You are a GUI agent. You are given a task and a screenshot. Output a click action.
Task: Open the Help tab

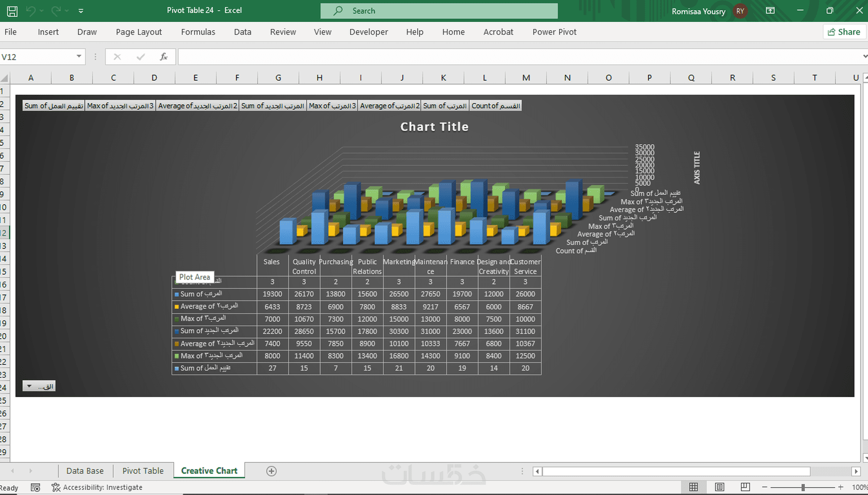coord(415,32)
